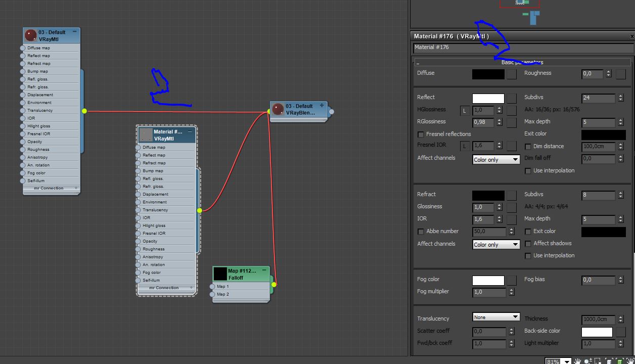Click the red sphere preview on VRayBlend node
This screenshot has width=635, height=364.
pos(278,109)
